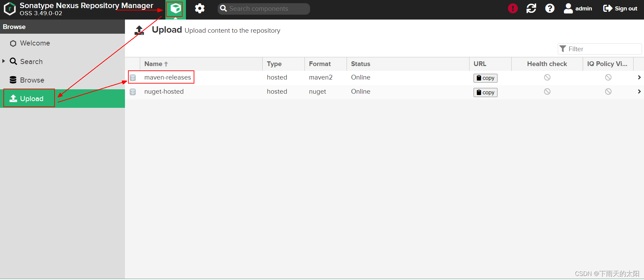Open maven-releases row chevron arrow

(639, 77)
